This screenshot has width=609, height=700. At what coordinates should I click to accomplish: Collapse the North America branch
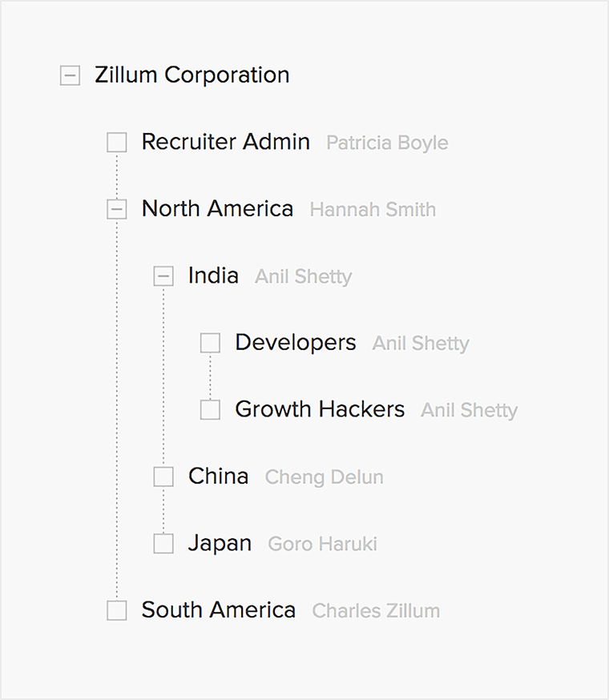coord(117,210)
